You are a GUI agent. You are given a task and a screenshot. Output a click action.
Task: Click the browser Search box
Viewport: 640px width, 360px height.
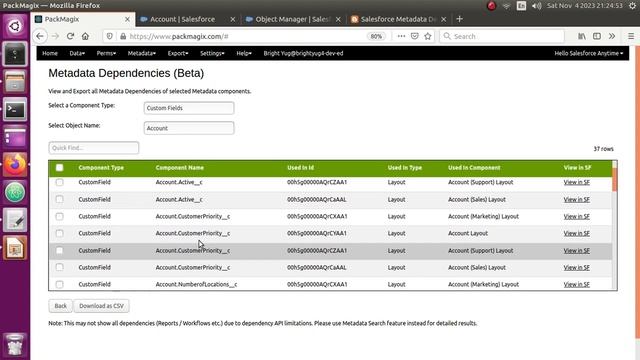click(x=502, y=36)
